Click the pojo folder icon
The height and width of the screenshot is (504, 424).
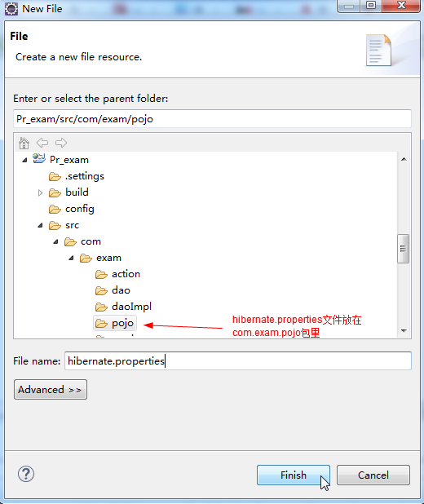pyautogui.click(x=101, y=323)
